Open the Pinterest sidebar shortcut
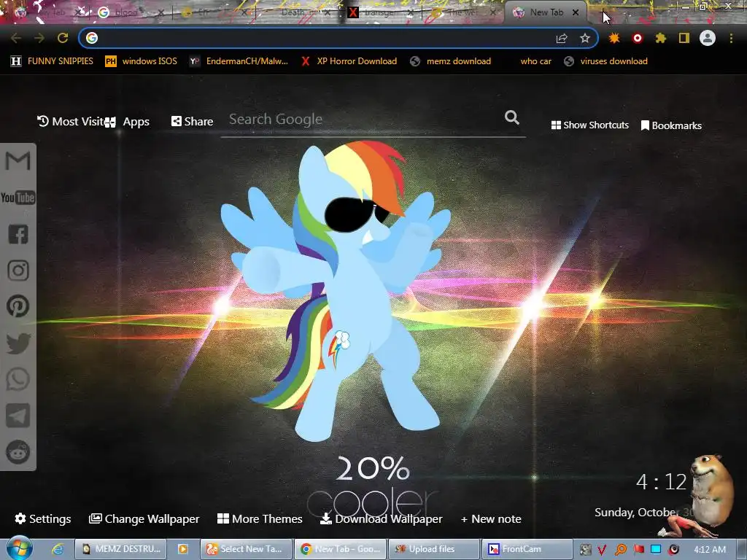The height and width of the screenshot is (560, 747). [x=18, y=306]
